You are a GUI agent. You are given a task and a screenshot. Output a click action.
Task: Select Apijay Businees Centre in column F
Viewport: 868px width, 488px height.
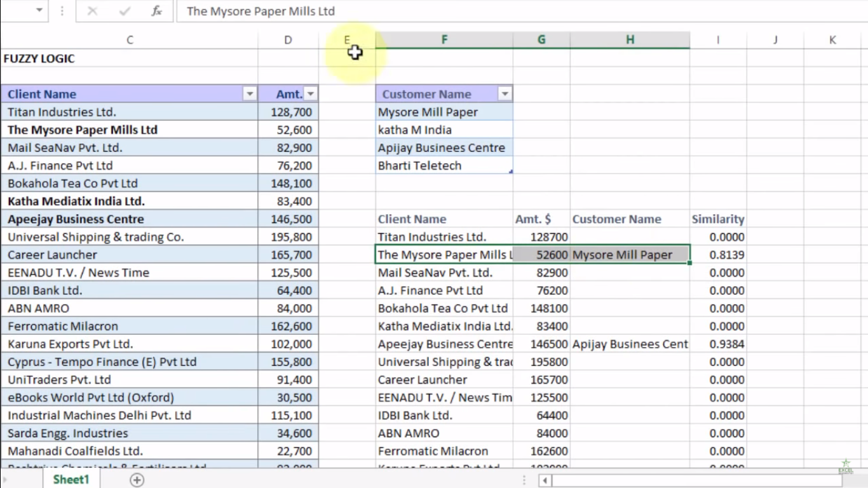pyautogui.click(x=444, y=147)
